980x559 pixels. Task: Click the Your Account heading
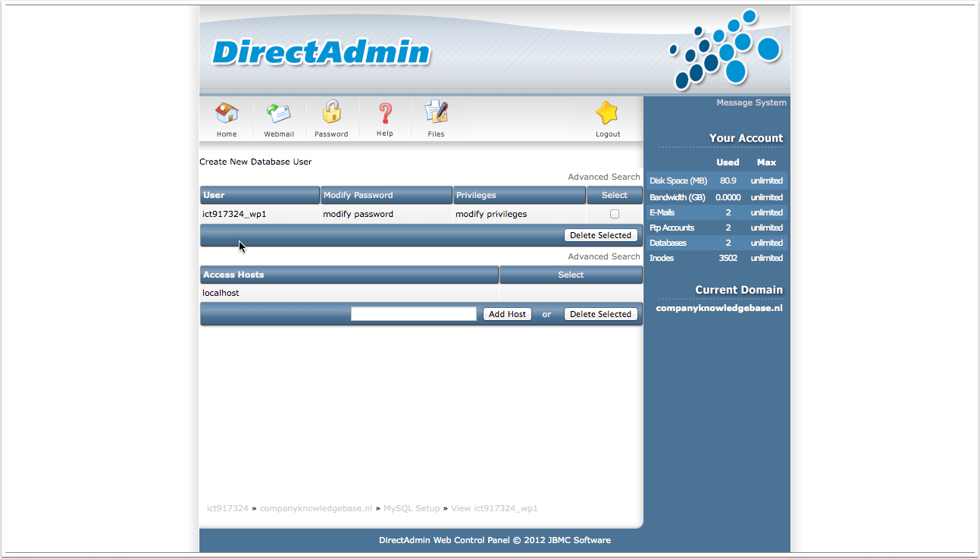(746, 138)
